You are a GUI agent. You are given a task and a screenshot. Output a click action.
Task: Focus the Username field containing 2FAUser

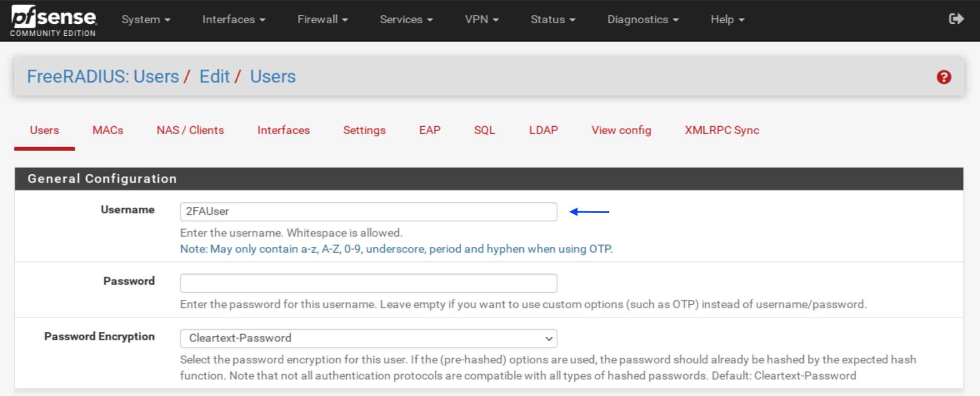tap(368, 211)
